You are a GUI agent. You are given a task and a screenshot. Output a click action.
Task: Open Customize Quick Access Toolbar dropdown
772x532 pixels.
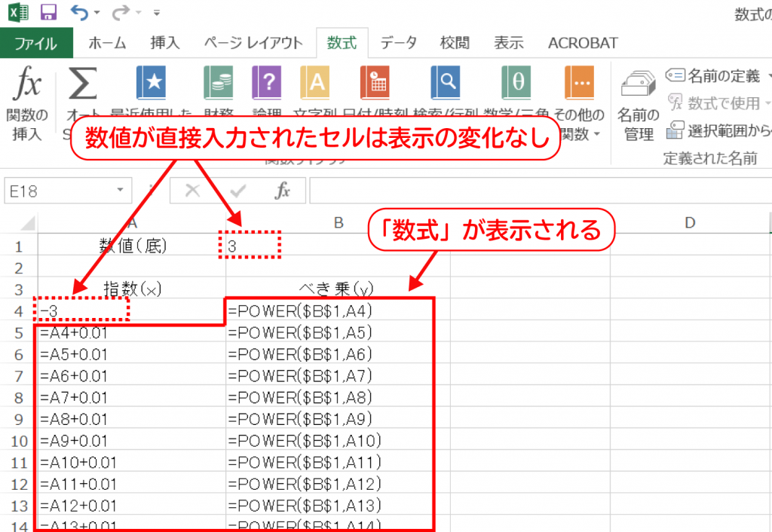pyautogui.click(x=157, y=12)
